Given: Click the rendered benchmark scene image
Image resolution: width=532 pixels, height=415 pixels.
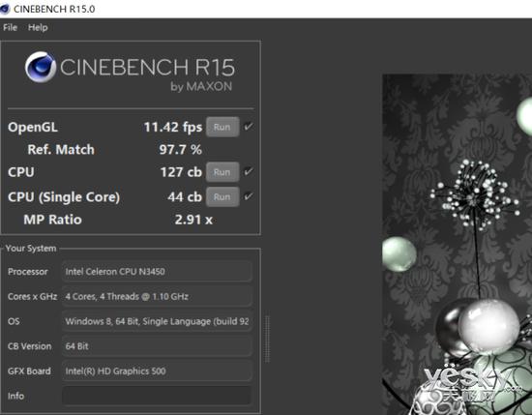Looking at the screenshot, I should point(457,245).
